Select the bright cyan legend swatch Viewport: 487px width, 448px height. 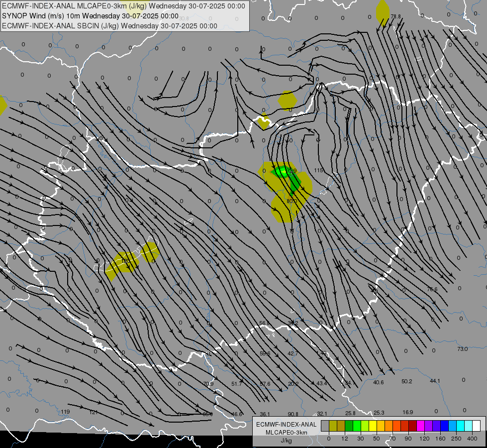click(x=461, y=426)
